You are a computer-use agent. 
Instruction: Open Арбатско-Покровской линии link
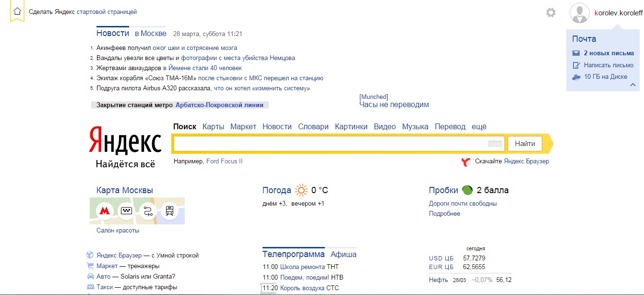pyautogui.click(x=219, y=105)
